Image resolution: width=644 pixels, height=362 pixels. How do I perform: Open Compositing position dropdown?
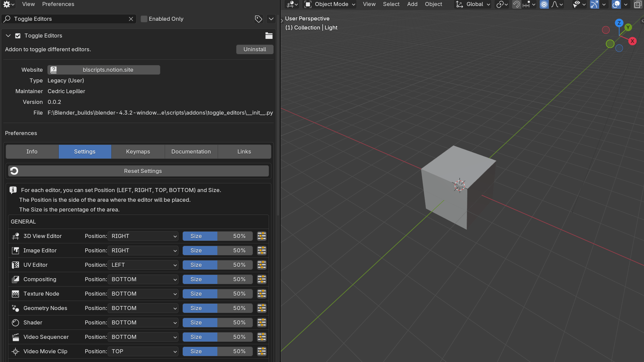pos(143,279)
